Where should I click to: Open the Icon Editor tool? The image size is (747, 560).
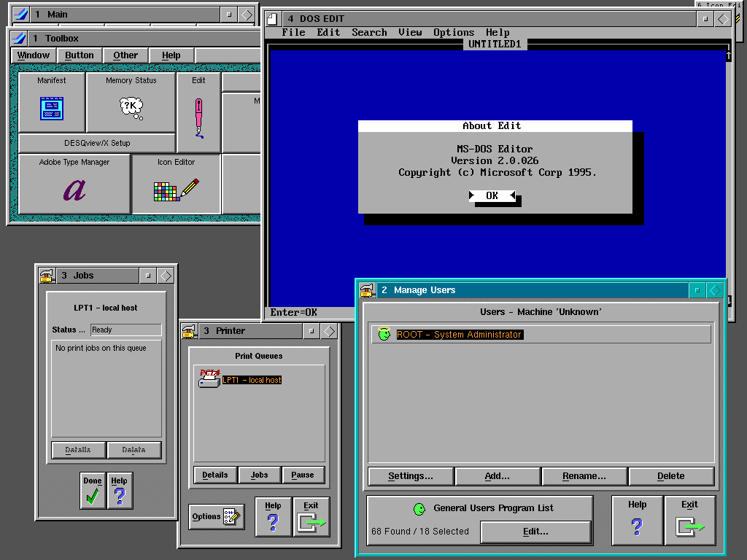click(177, 184)
